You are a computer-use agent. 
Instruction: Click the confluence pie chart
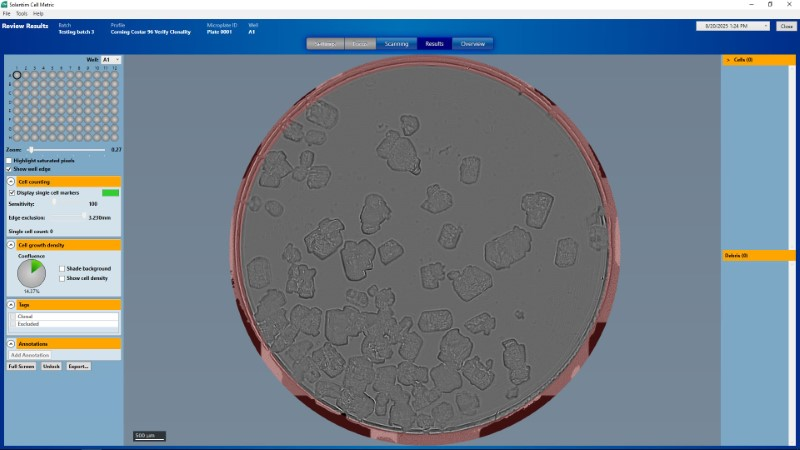(32, 273)
